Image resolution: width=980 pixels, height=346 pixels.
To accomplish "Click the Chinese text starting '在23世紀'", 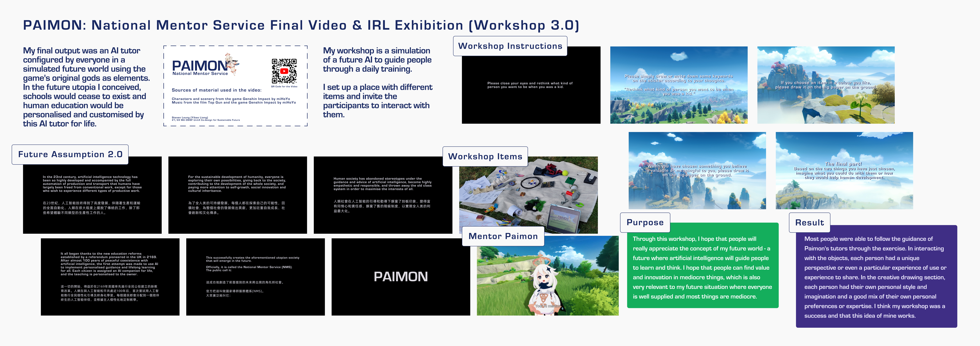I will [91, 208].
